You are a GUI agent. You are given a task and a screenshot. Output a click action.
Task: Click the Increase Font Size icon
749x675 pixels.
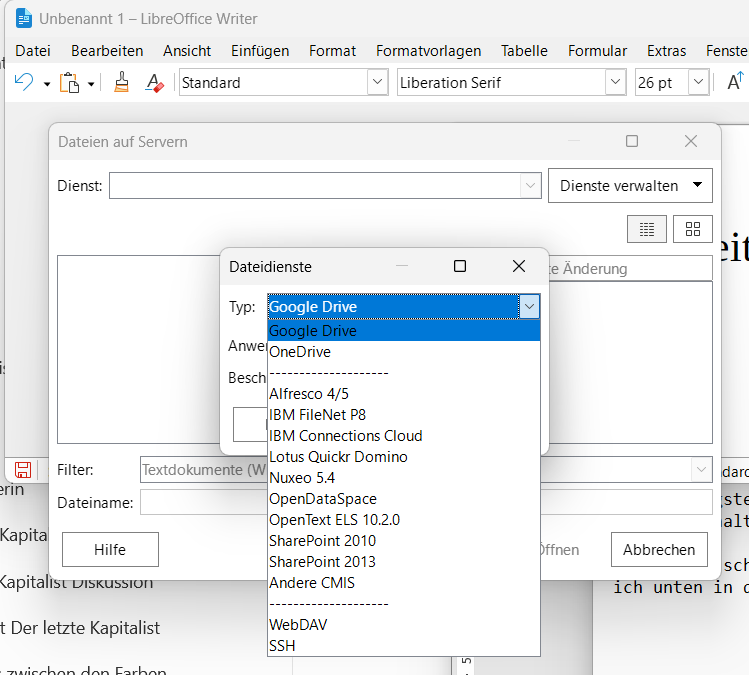coord(735,82)
